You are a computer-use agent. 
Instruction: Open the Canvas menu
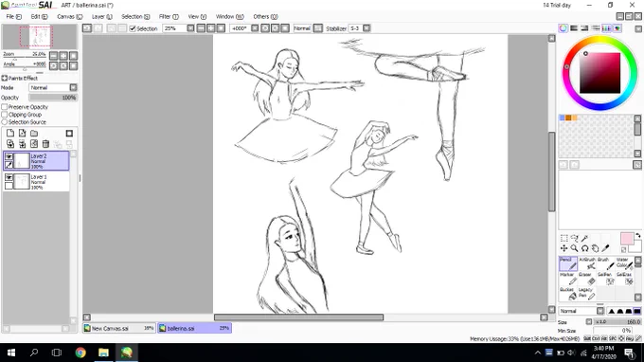[x=69, y=16]
